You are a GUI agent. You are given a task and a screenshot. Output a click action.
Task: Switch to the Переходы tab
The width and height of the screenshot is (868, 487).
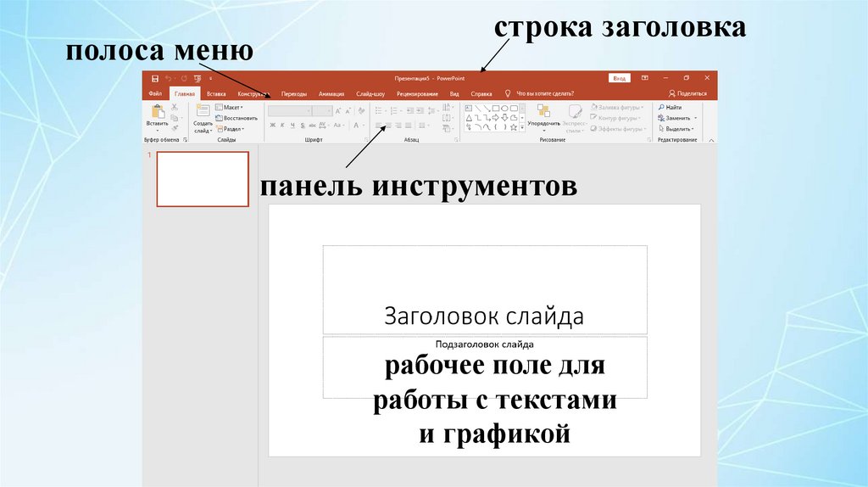tap(294, 93)
